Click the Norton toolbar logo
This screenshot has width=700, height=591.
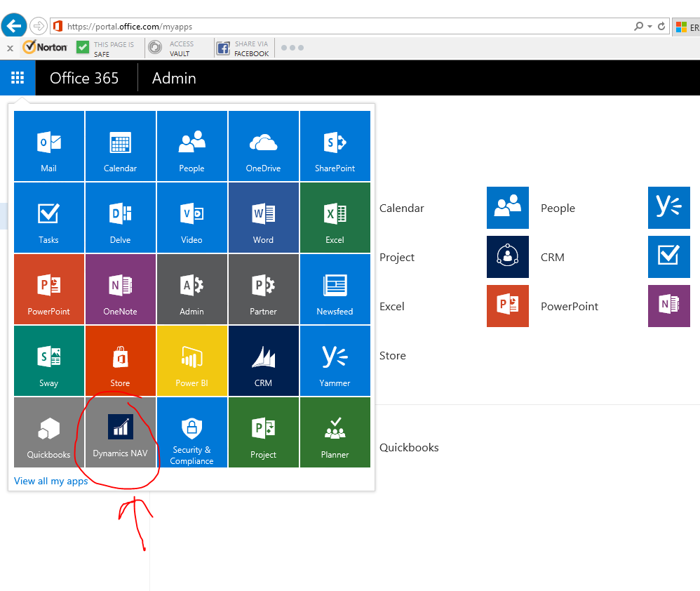[45, 47]
